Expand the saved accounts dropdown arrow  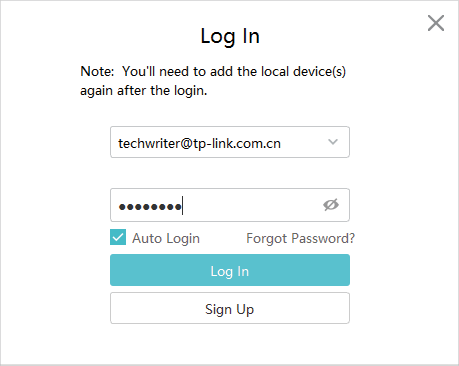[333, 142]
